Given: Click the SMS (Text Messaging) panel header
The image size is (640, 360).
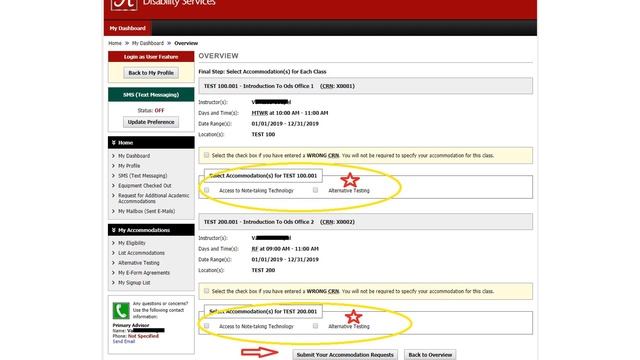Looking at the screenshot, I should point(151,95).
